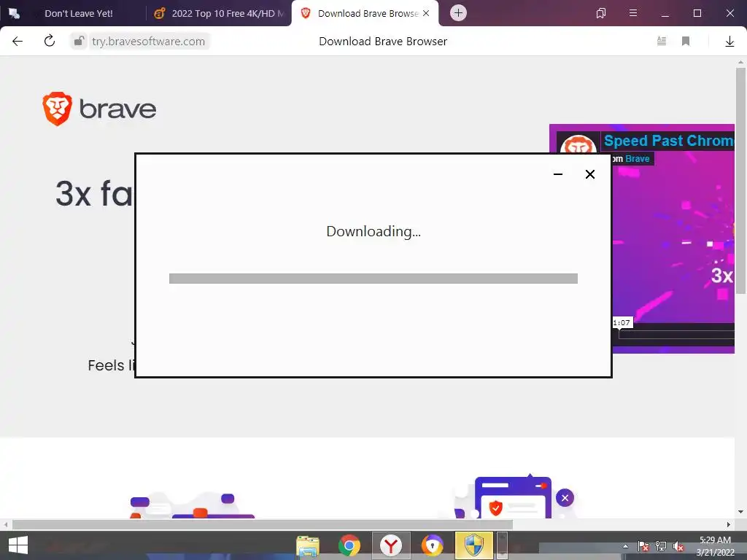Click the Downloading... status text
The width and height of the screenshot is (747, 560).
tap(373, 231)
